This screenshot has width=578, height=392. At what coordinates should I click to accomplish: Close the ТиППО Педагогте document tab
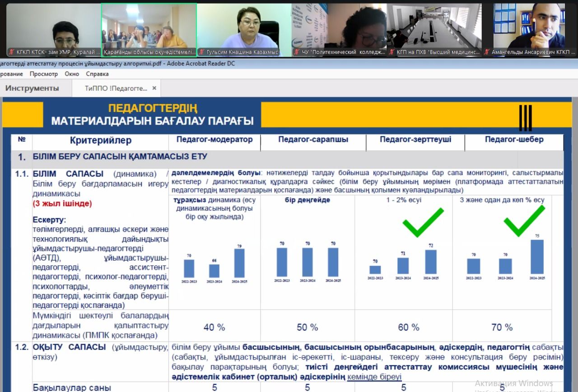click(x=154, y=88)
